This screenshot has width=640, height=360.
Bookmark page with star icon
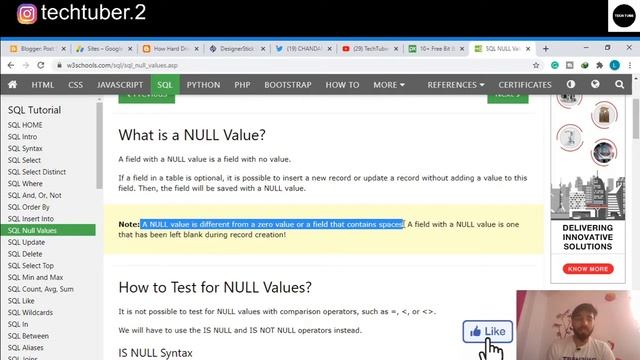coord(536,65)
